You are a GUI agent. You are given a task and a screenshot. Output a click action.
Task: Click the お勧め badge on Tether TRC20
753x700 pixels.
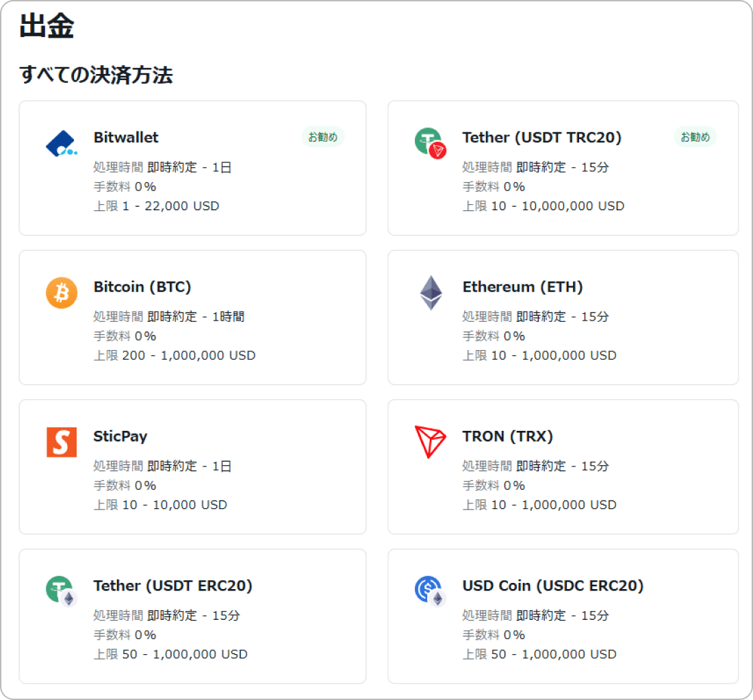695,137
